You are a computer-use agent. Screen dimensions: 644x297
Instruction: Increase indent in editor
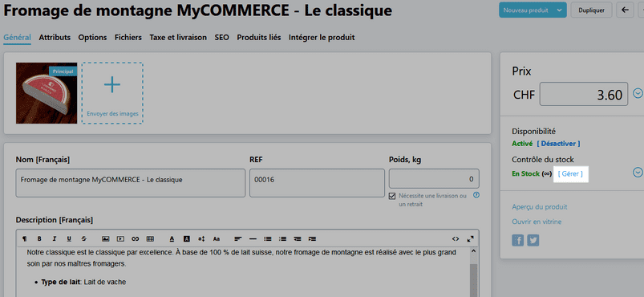click(x=312, y=238)
